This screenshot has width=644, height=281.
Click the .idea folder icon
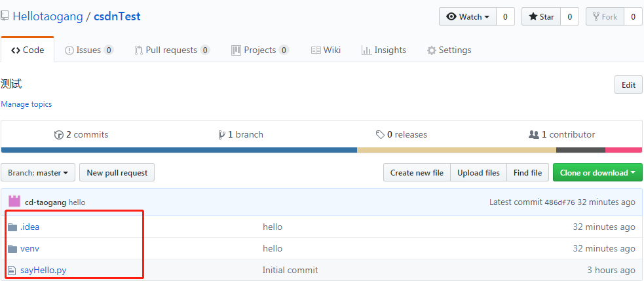point(12,227)
